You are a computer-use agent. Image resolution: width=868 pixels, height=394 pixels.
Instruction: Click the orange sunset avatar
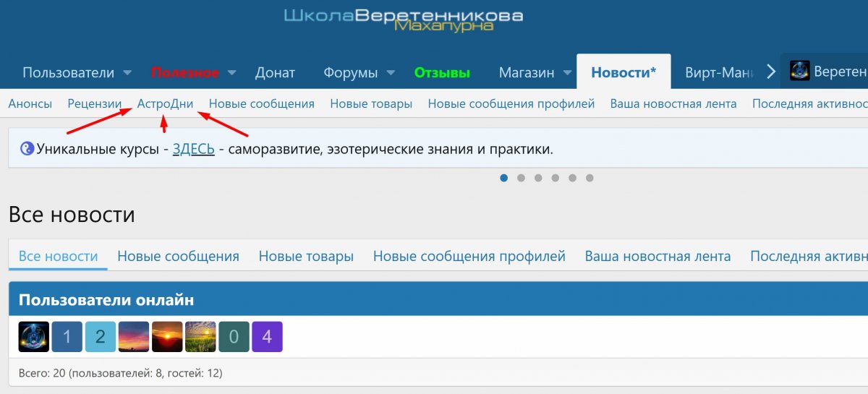(167, 337)
